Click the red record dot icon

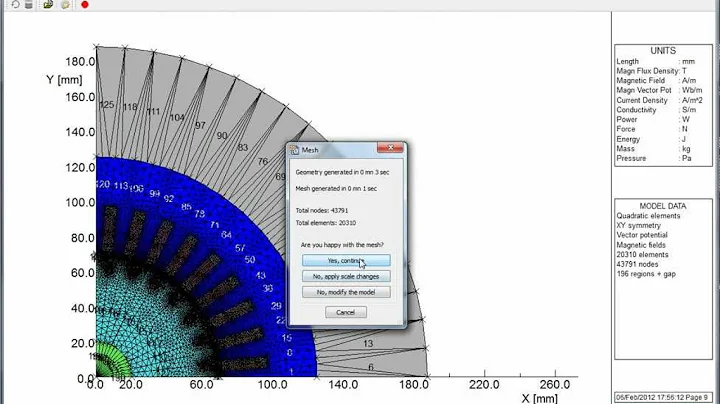(84, 5)
